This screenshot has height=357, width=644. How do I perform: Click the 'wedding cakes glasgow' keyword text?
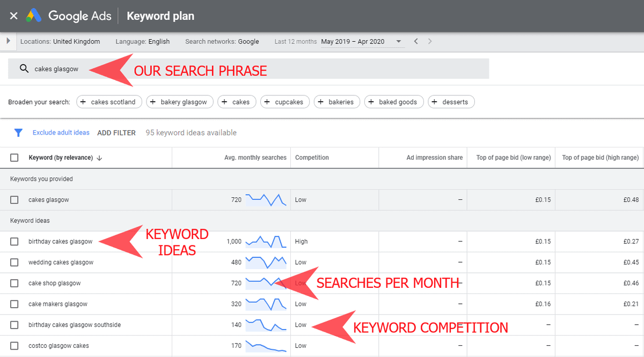tap(61, 262)
